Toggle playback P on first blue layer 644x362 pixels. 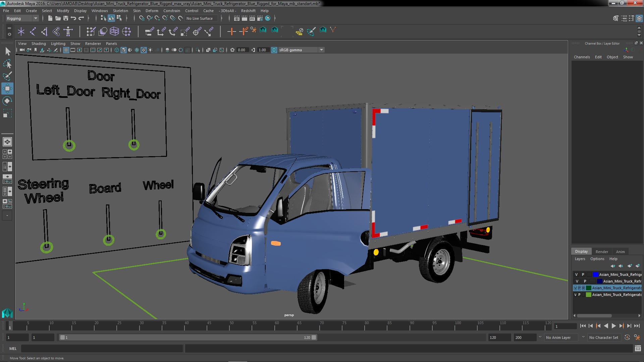click(583, 275)
